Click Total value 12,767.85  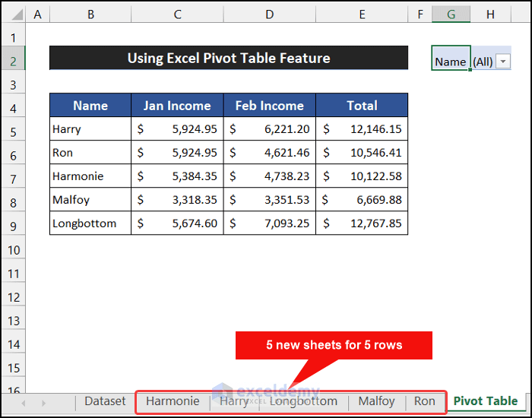click(362, 223)
